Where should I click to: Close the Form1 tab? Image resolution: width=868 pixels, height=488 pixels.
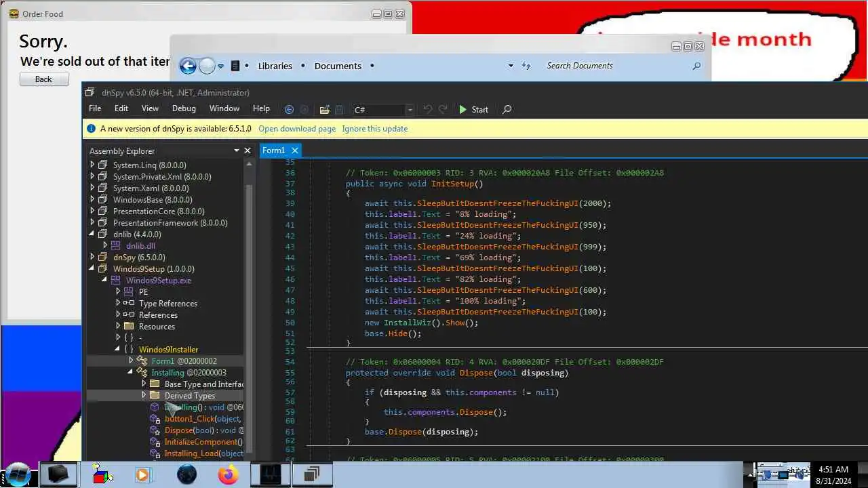295,150
